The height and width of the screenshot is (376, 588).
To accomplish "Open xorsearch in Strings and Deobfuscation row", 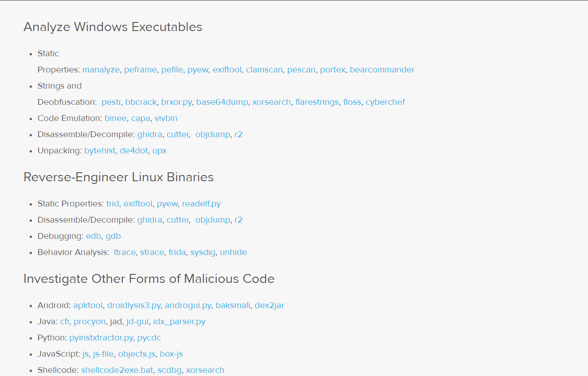I will point(272,102).
